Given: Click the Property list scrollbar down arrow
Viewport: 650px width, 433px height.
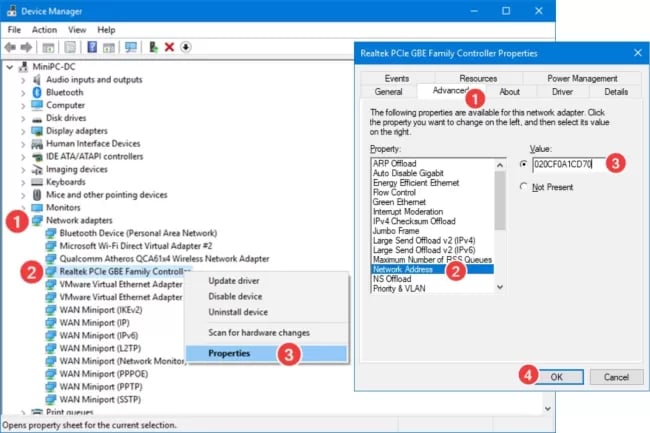Looking at the screenshot, I should pos(500,287).
